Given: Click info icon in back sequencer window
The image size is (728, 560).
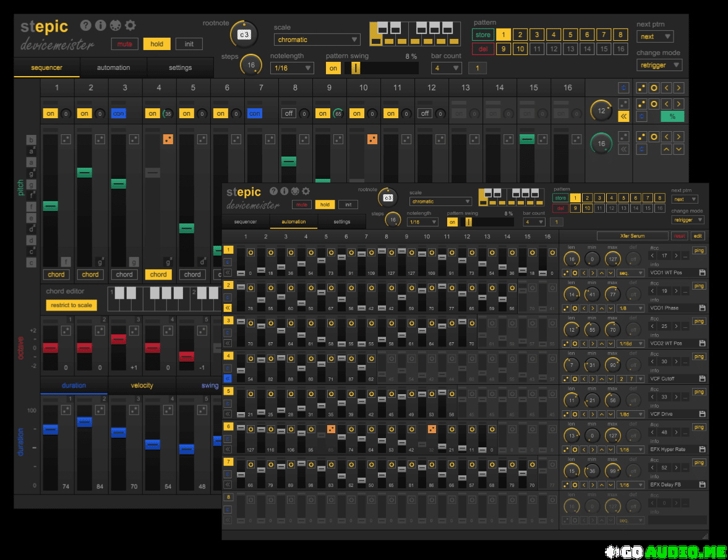Looking at the screenshot, I should [100, 25].
